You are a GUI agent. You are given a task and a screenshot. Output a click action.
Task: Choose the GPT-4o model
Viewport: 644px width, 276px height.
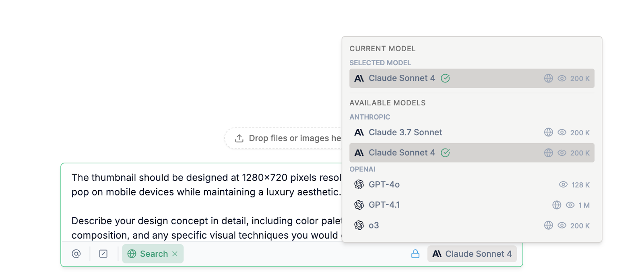pyautogui.click(x=472, y=185)
